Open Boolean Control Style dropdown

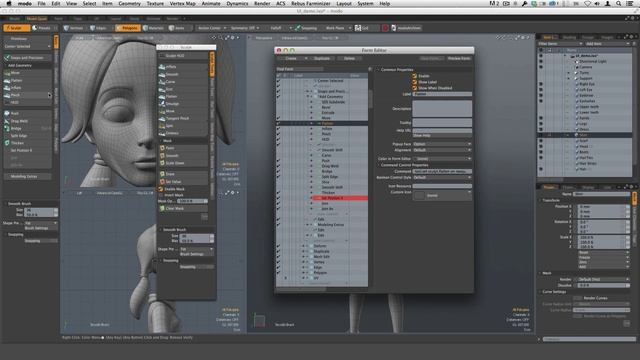[442, 178]
